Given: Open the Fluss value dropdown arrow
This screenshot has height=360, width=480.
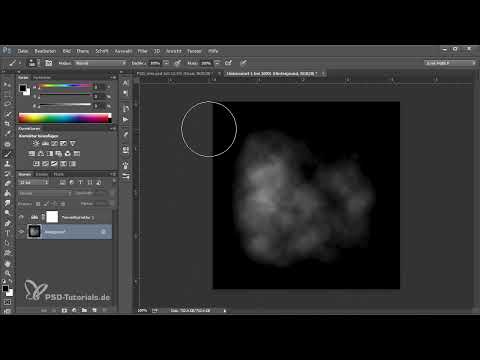Looking at the screenshot, I should tap(217, 63).
